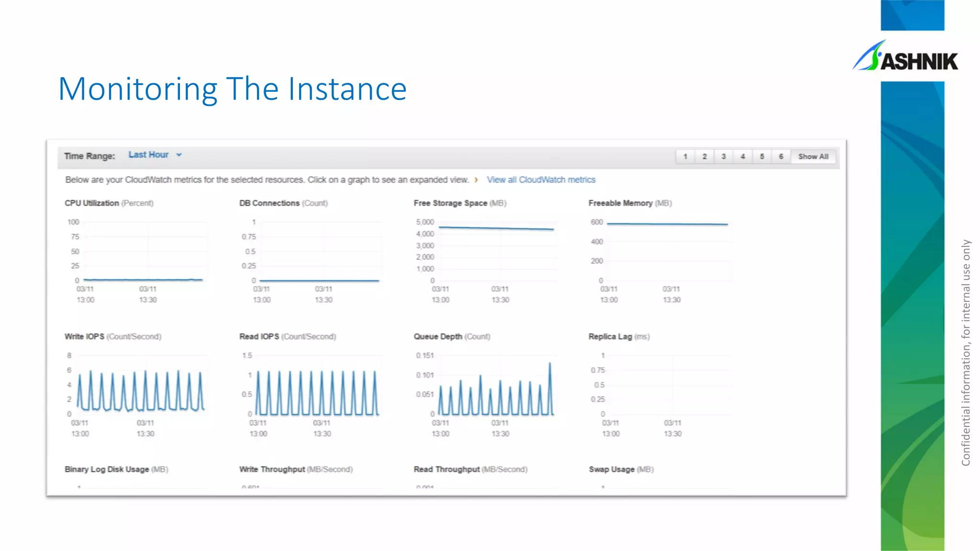This screenshot has height=551, width=980.
Task: Select page button 3
Action: [724, 156]
